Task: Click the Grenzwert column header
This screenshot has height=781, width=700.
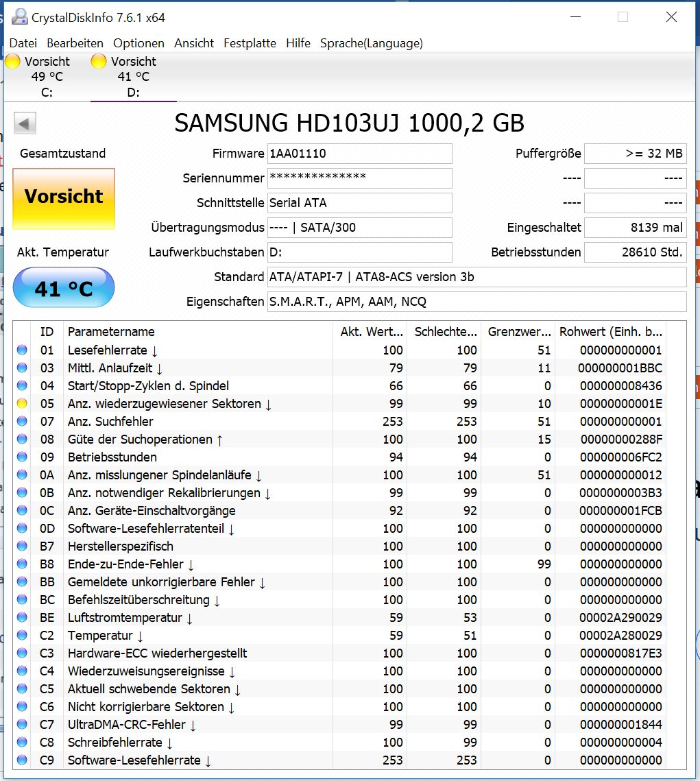Action: [518, 332]
